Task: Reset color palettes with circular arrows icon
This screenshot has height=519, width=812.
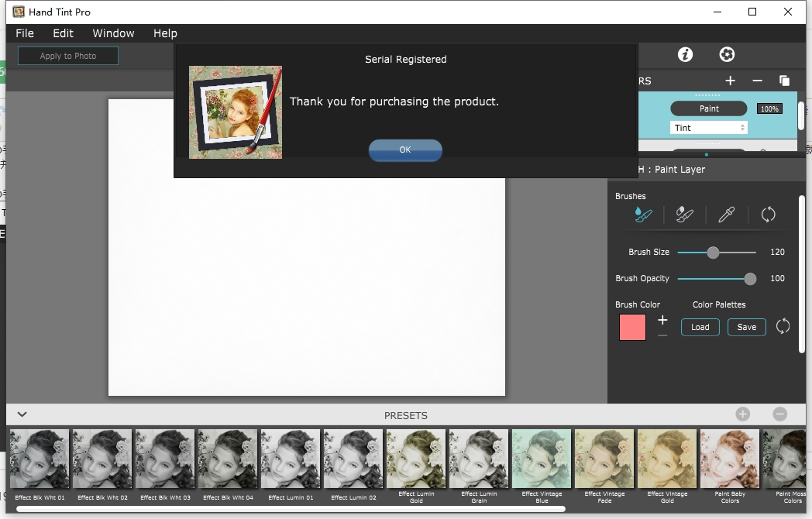Action: coord(783,326)
